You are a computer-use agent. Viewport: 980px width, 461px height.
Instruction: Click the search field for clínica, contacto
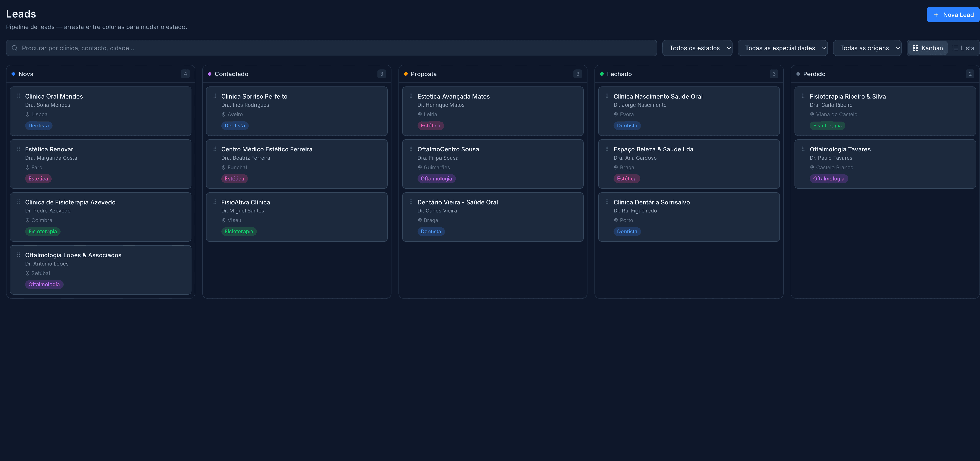point(331,48)
